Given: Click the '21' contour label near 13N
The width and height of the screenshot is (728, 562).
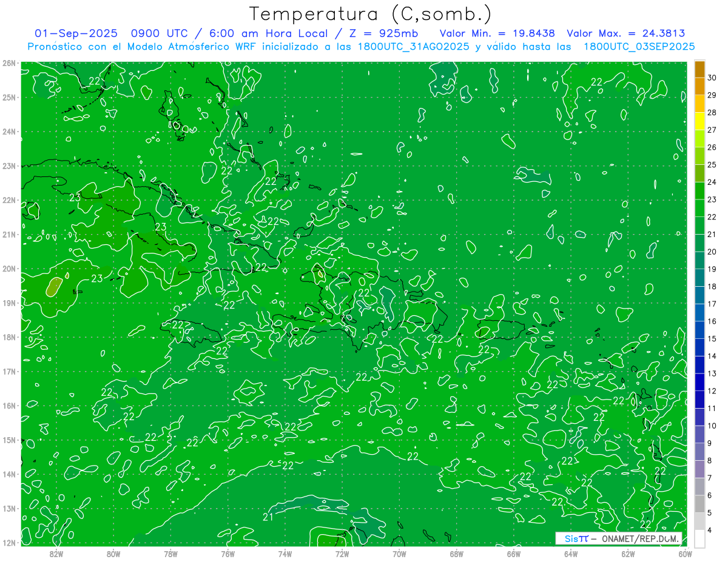Looking at the screenshot, I should tap(269, 517).
